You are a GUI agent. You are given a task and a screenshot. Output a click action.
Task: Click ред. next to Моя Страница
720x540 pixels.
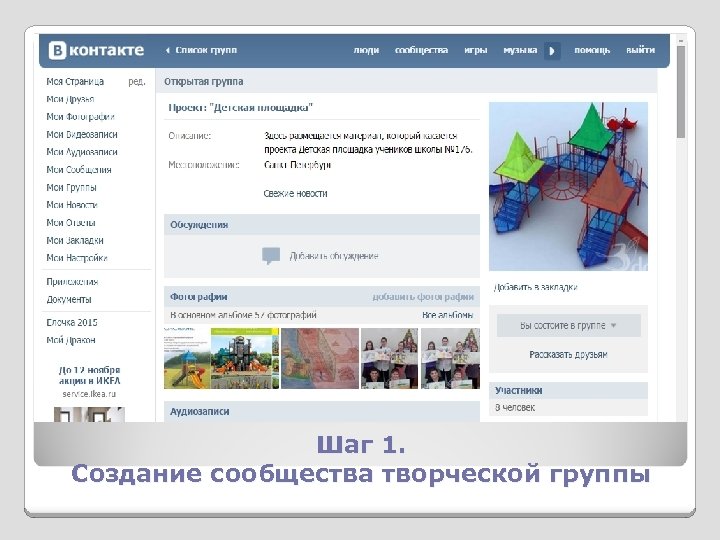(136, 82)
